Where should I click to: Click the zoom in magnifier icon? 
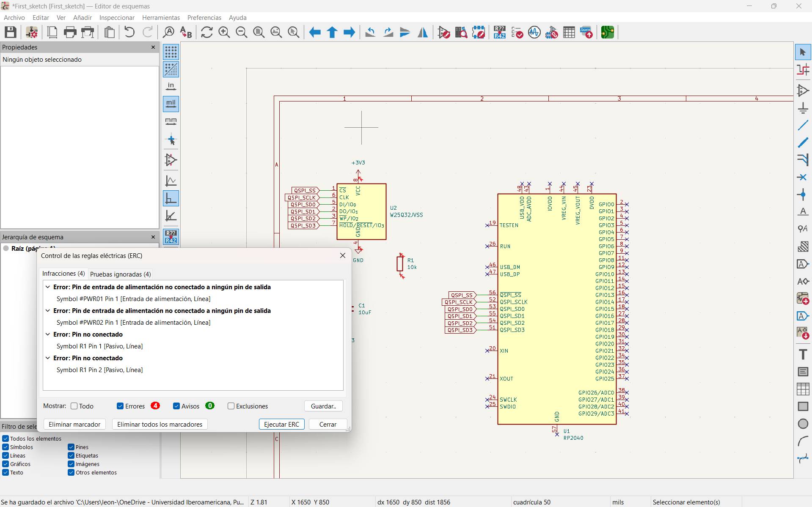(224, 33)
